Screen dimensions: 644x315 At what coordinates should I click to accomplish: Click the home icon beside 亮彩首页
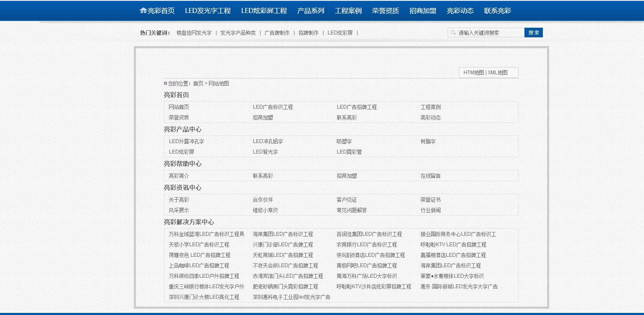143,10
